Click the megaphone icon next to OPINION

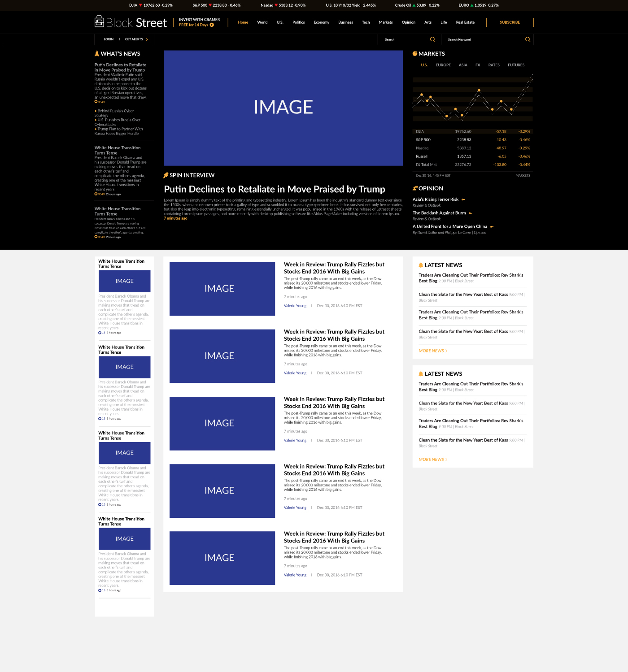[415, 188]
